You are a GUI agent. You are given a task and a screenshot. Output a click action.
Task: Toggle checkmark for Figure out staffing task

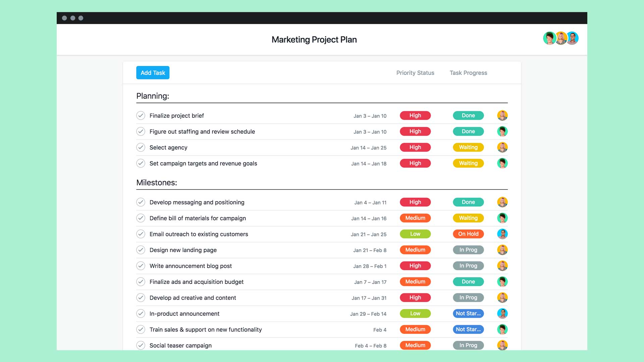tap(141, 131)
